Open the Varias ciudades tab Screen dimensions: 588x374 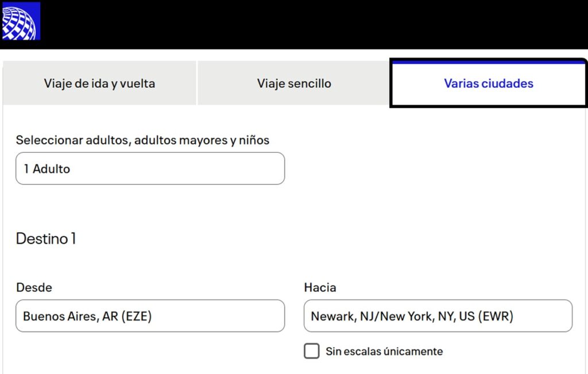[489, 83]
